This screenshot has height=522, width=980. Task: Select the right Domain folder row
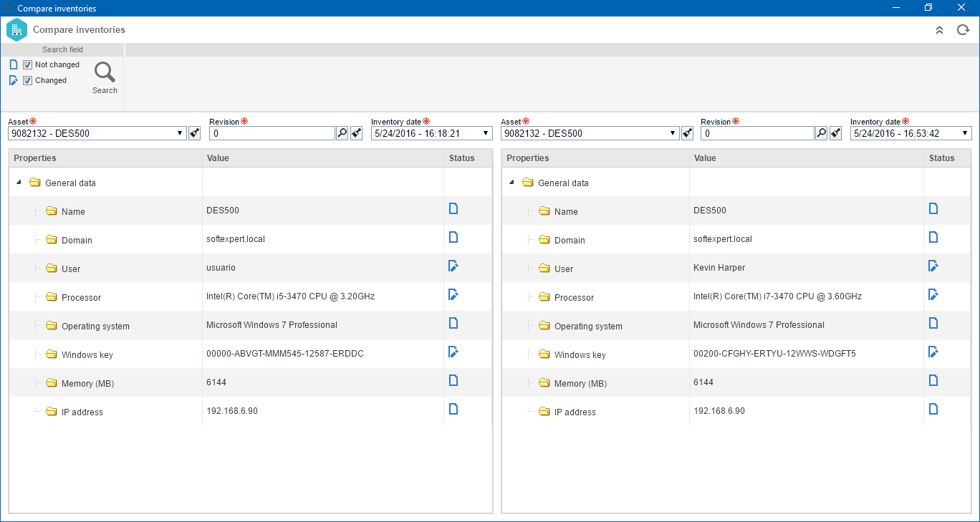(x=736, y=239)
